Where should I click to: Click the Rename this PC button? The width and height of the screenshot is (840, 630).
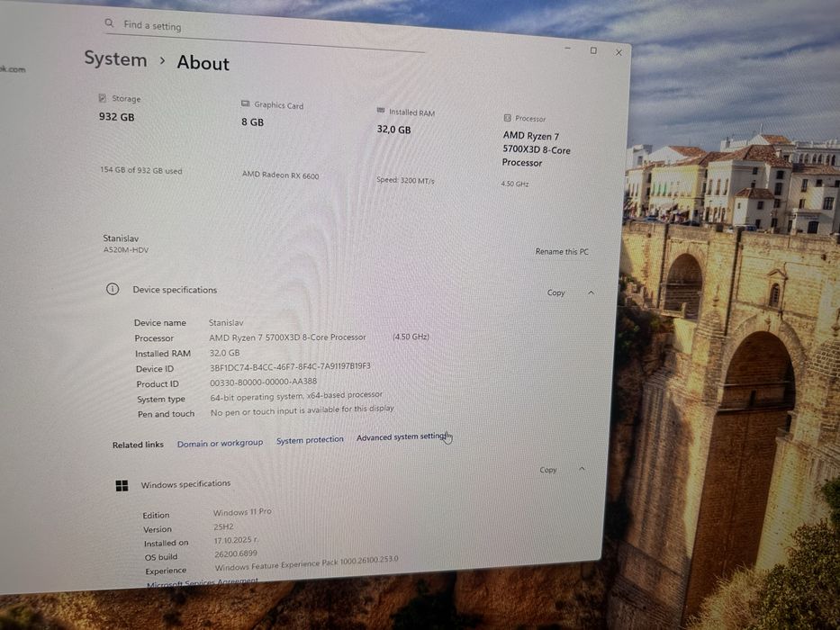(x=562, y=251)
